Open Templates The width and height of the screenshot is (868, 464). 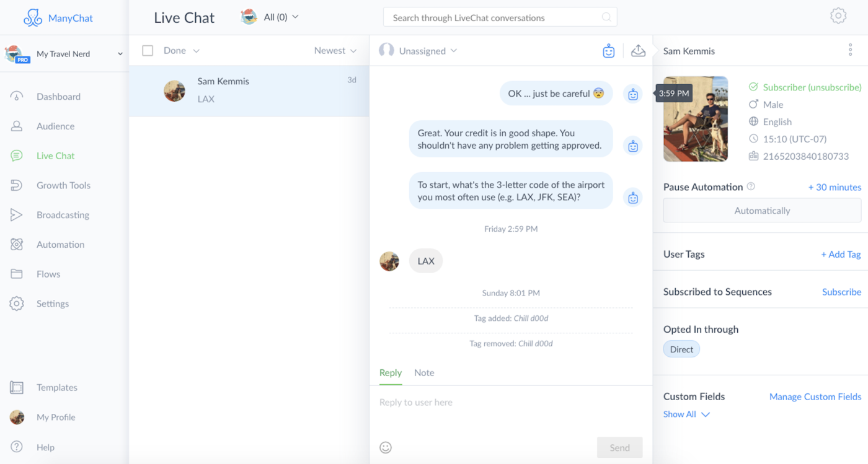pos(57,388)
